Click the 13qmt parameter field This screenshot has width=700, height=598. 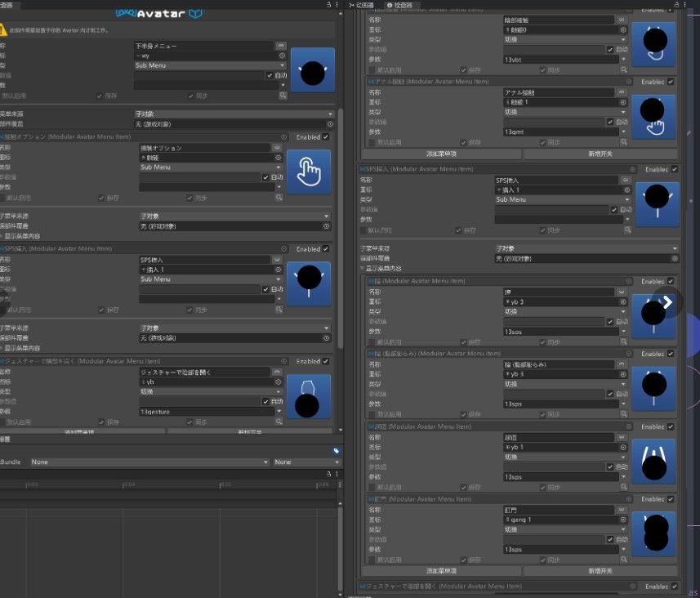(x=561, y=132)
